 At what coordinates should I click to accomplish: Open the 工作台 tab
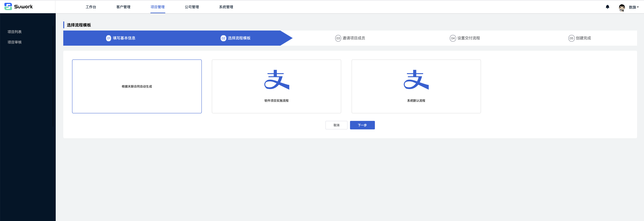coord(91,7)
